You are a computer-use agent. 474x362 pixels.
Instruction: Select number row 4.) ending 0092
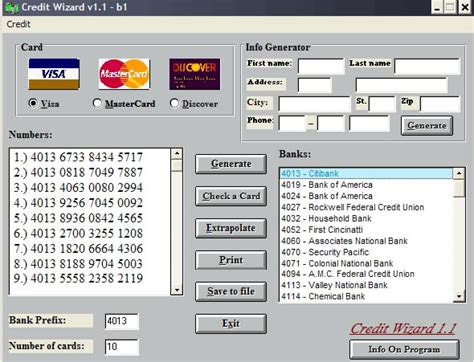click(78, 203)
